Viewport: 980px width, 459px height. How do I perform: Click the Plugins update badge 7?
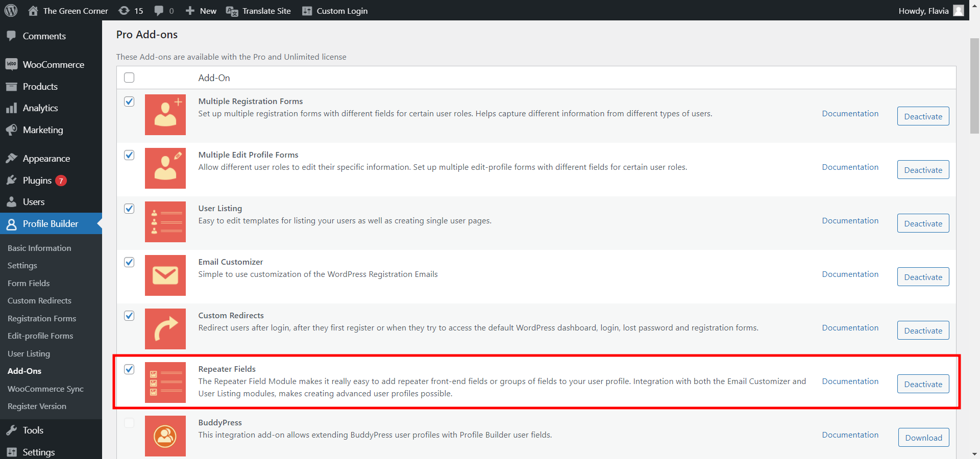[x=61, y=181]
